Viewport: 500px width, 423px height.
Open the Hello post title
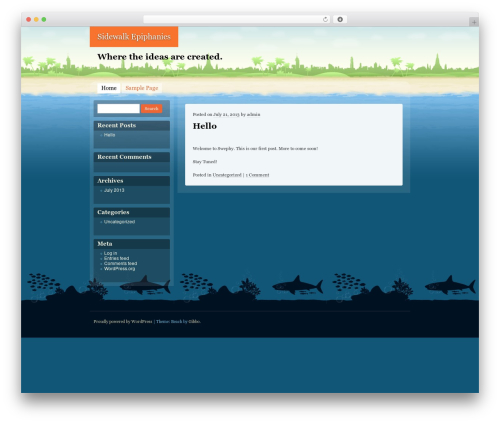205,126
